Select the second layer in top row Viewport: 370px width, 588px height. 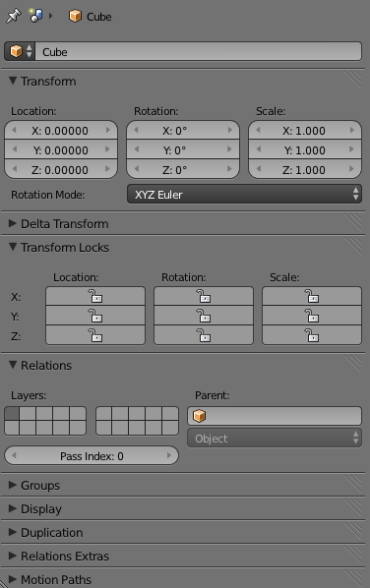(28, 414)
